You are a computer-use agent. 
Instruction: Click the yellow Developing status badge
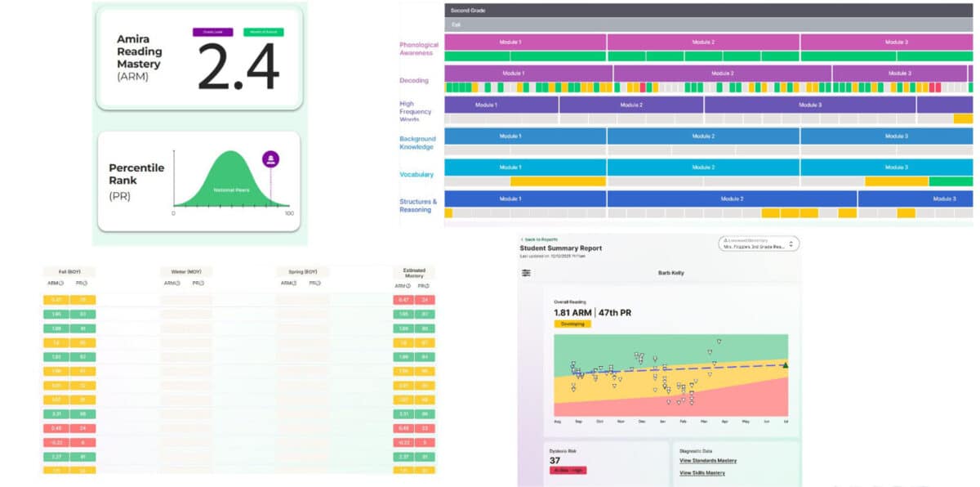[572, 324]
